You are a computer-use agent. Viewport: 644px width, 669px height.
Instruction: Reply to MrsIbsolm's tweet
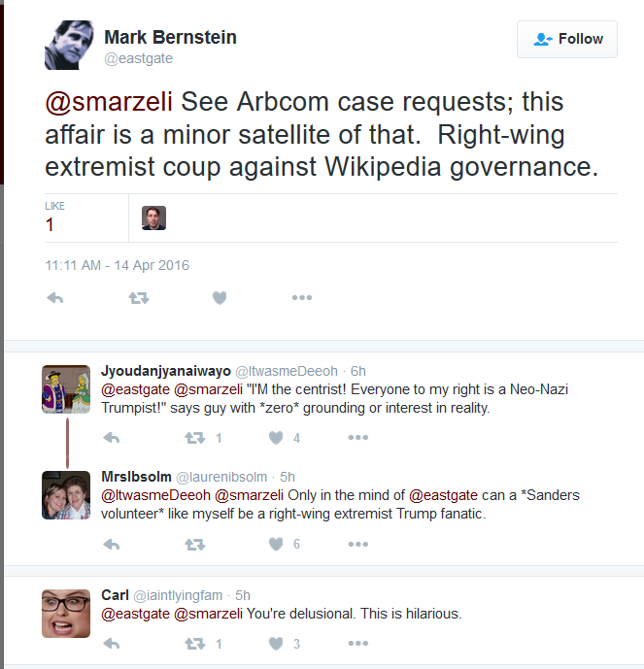[x=112, y=544]
